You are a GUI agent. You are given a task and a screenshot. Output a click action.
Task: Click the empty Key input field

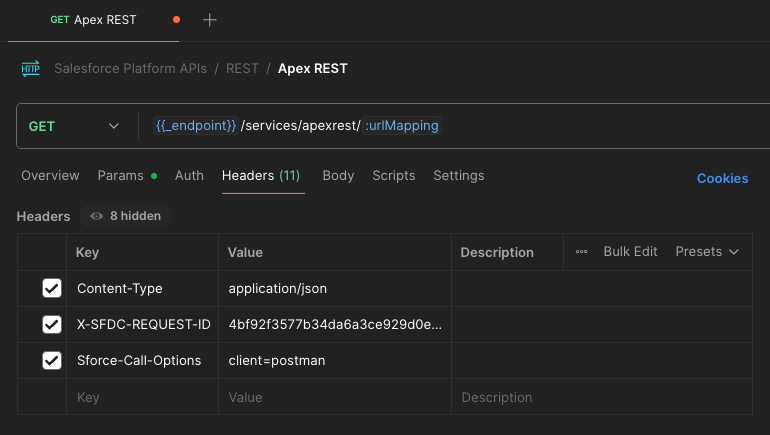[142, 397]
